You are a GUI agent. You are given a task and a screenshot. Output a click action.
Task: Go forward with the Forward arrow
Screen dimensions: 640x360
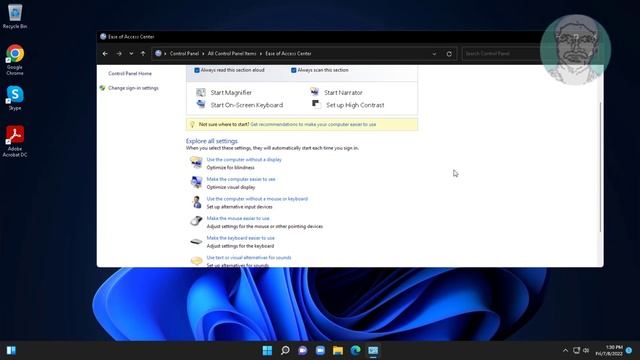click(x=119, y=53)
